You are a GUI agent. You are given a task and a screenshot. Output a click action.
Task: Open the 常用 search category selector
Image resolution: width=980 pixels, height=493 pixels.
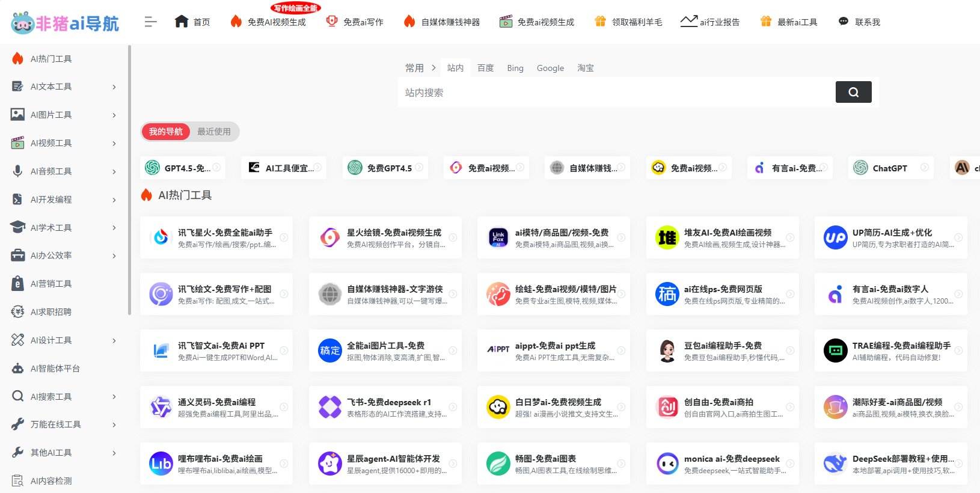[x=420, y=68]
